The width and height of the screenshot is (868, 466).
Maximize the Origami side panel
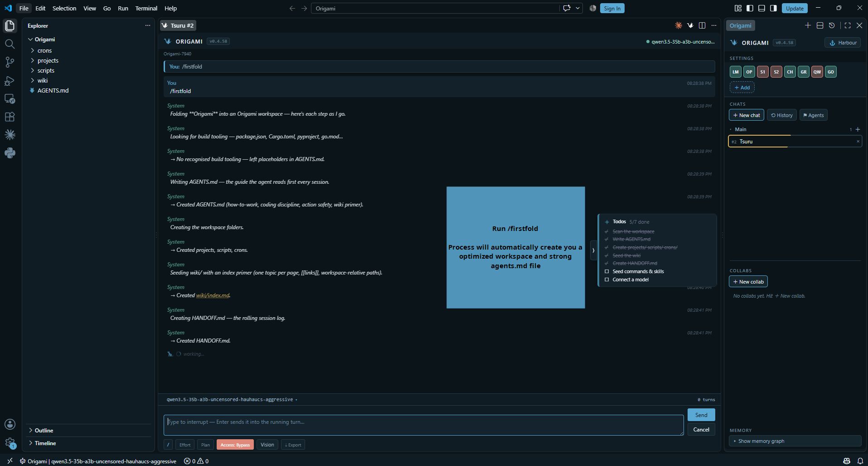point(848,25)
